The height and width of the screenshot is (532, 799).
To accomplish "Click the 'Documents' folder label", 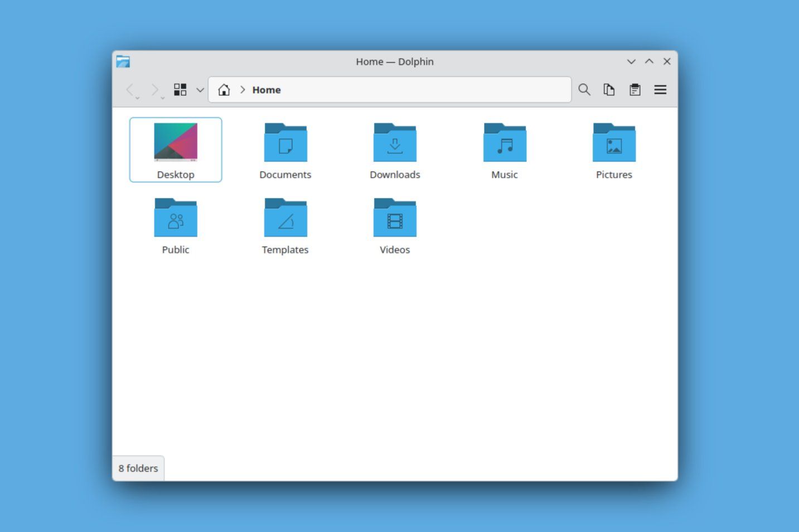I will [285, 175].
